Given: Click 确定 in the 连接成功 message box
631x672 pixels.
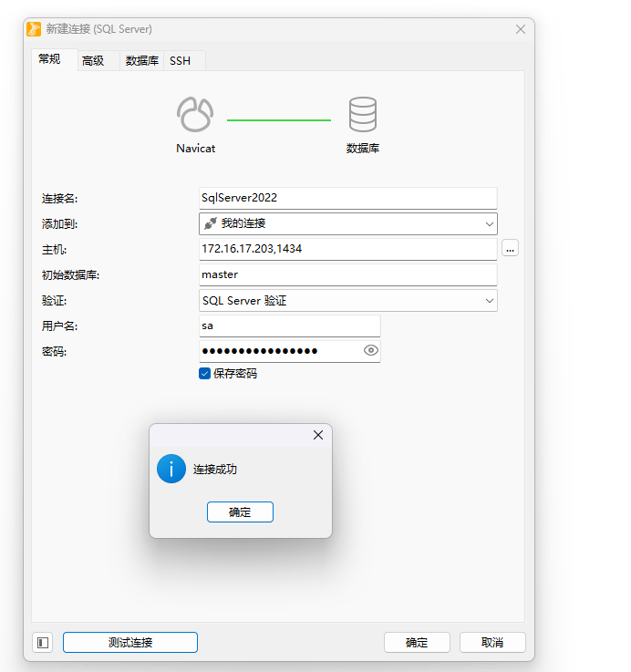Looking at the screenshot, I should 240,512.
